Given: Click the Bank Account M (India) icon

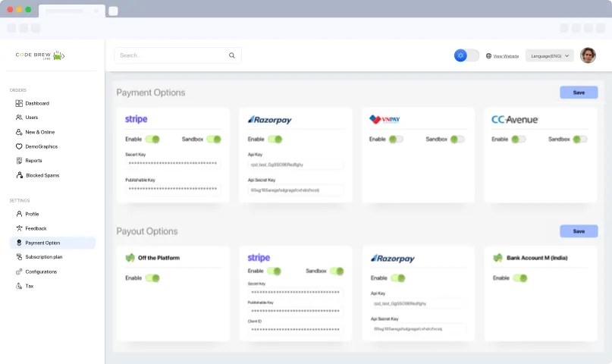Looking at the screenshot, I should pyautogui.click(x=497, y=258).
